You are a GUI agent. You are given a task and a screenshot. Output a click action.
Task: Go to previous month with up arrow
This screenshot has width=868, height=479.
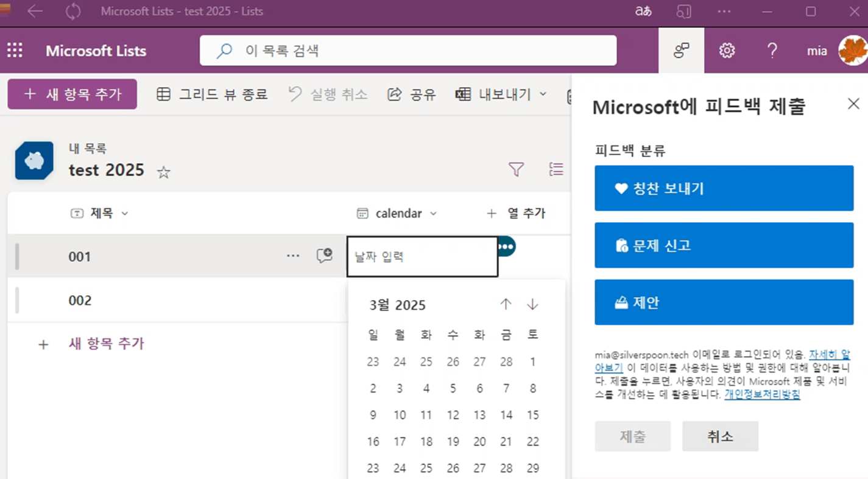pyautogui.click(x=506, y=304)
